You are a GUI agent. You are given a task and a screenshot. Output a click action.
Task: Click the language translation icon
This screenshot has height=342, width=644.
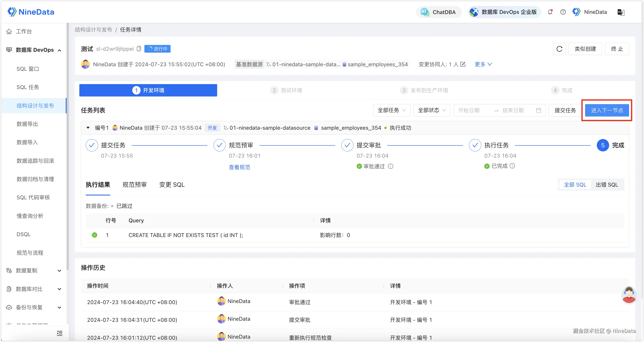(x=621, y=12)
